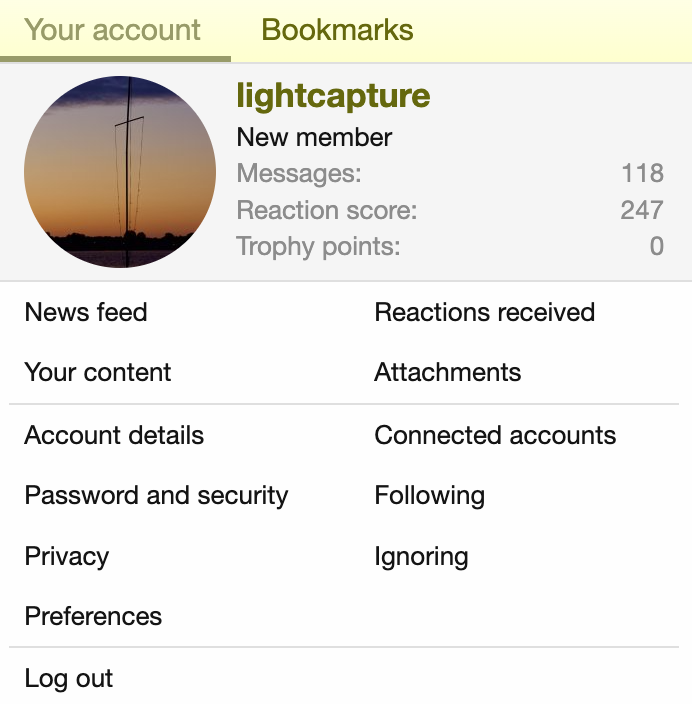Go to Password and security
Screen dimensions: 692x704
(156, 495)
